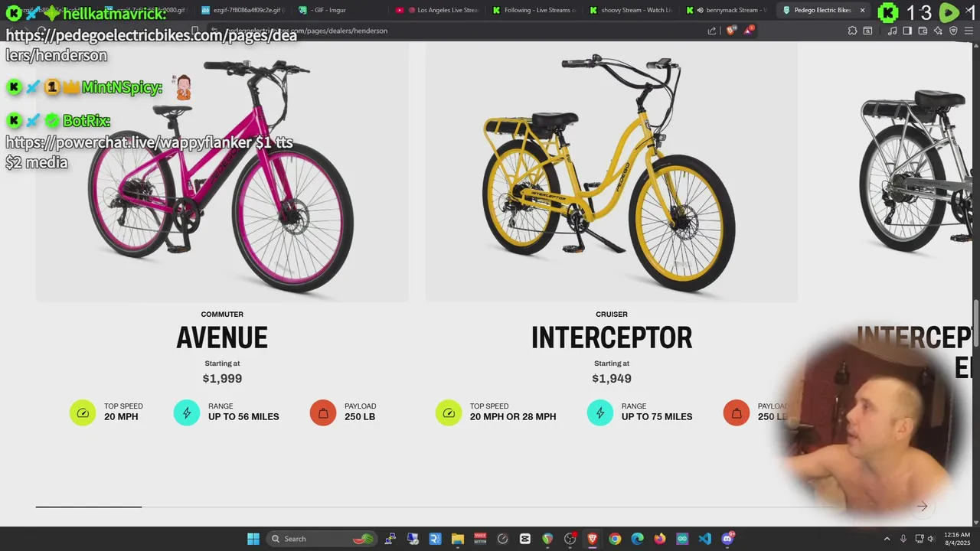Open Microsoft Edge from taskbar

click(x=637, y=539)
